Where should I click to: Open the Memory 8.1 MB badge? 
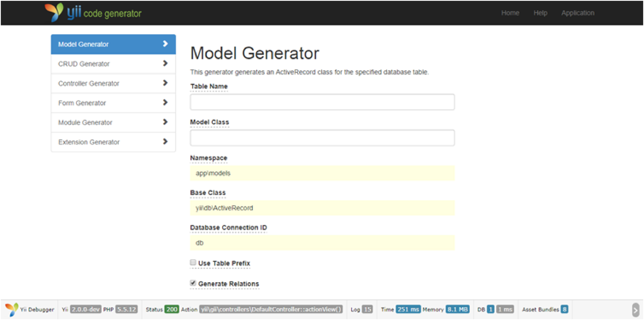point(457,310)
